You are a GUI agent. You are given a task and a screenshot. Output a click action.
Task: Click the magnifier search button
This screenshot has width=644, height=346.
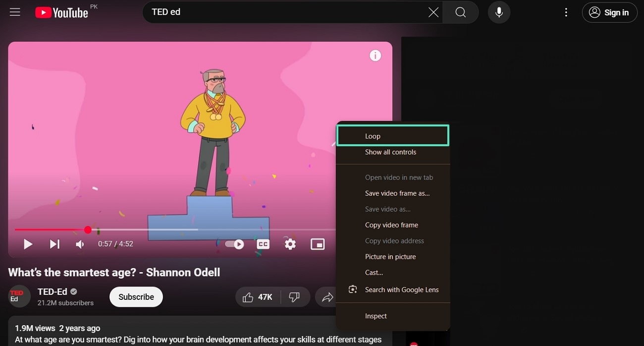pyautogui.click(x=461, y=12)
